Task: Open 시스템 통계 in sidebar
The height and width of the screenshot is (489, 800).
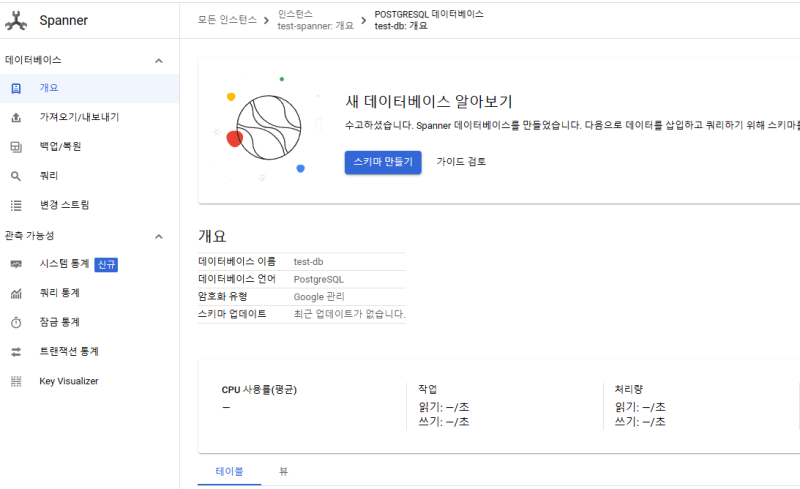Action: [89, 264]
